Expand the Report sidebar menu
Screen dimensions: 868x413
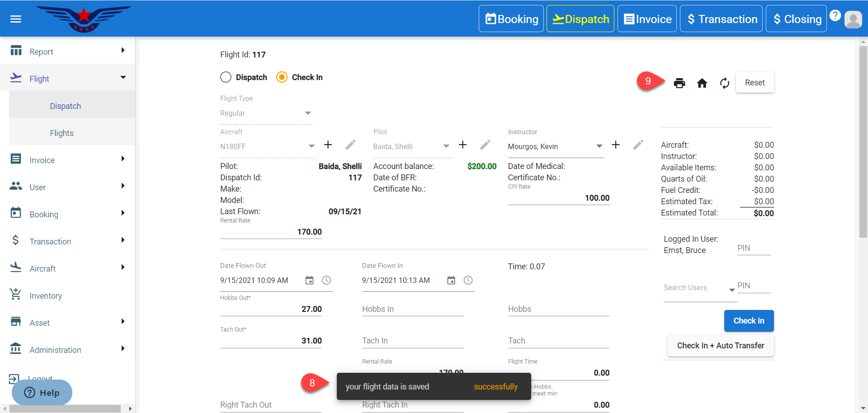click(x=68, y=52)
